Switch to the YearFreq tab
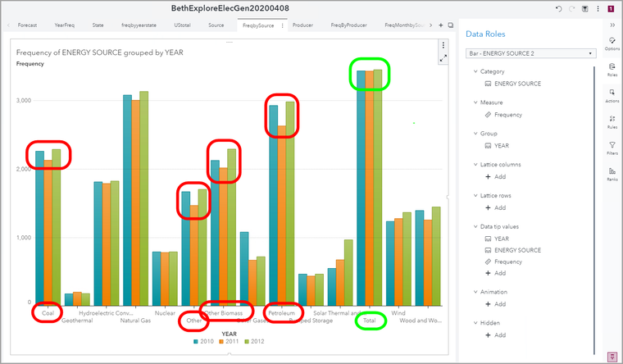The width and height of the screenshot is (623, 364). coord(65,25)
